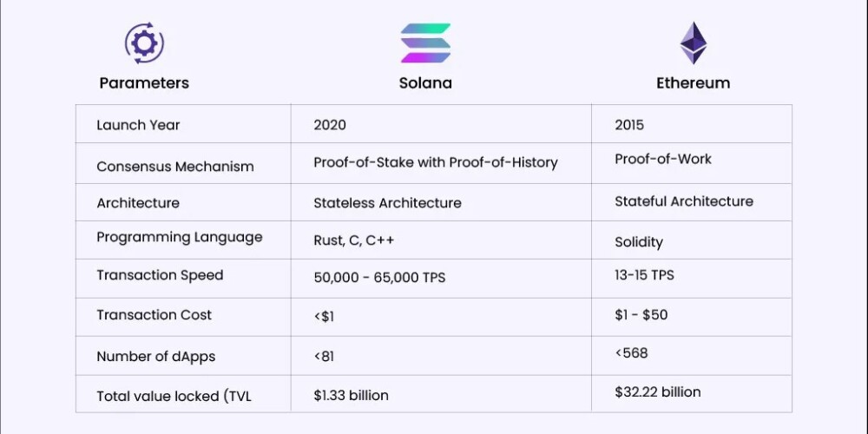Click the Consensus Mechanism row label
Image resolution: width=868 pixels, height=434 pixels.
[x=175, y=167]
